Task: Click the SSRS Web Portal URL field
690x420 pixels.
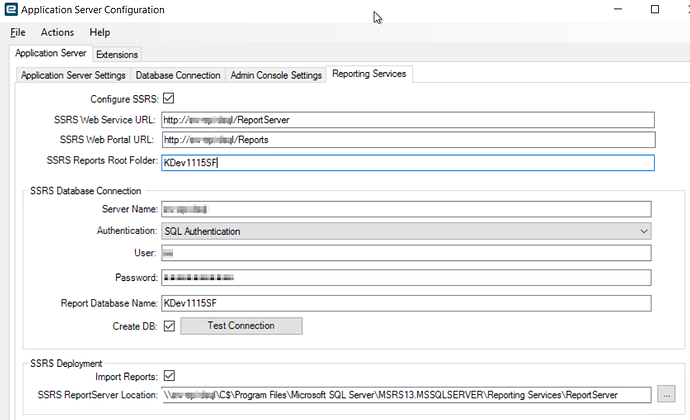Action: [408, 140]
